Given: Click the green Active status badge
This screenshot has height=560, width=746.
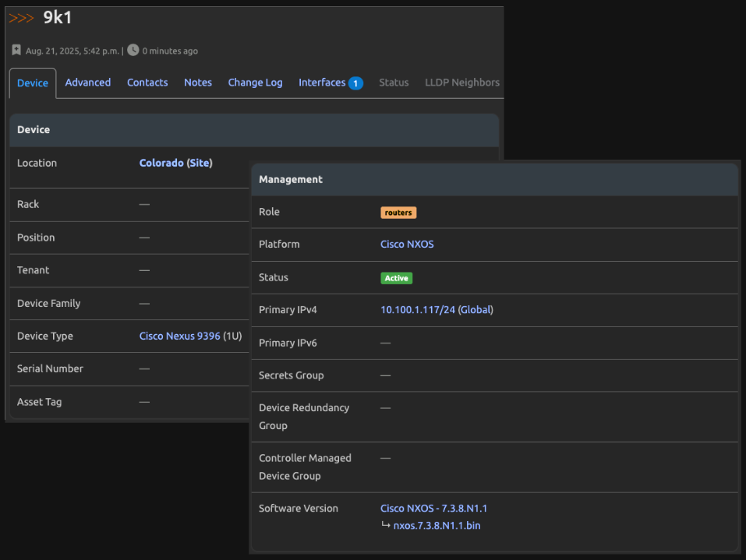Looking at the screenshot, I should tap(396, 277).
